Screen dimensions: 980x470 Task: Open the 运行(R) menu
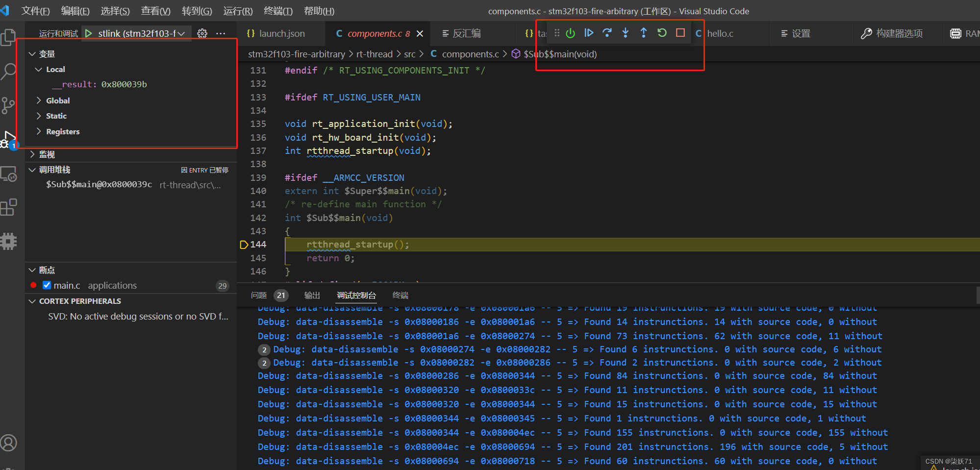(x=238, y=11)
